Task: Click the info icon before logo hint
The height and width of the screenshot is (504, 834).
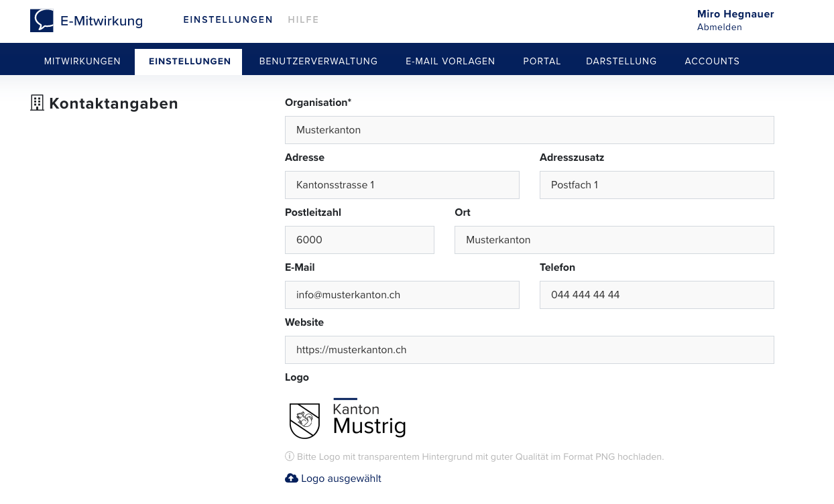Action: (290, 456)
